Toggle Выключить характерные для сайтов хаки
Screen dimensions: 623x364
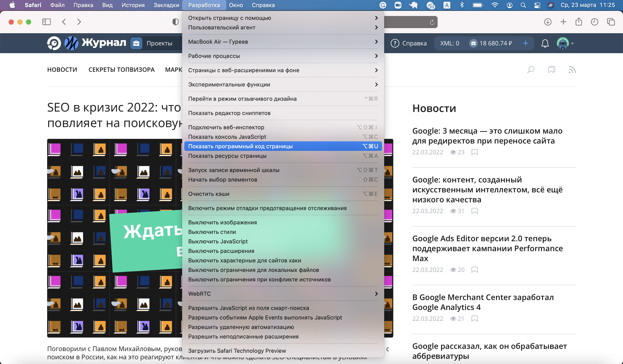point(283,260)
